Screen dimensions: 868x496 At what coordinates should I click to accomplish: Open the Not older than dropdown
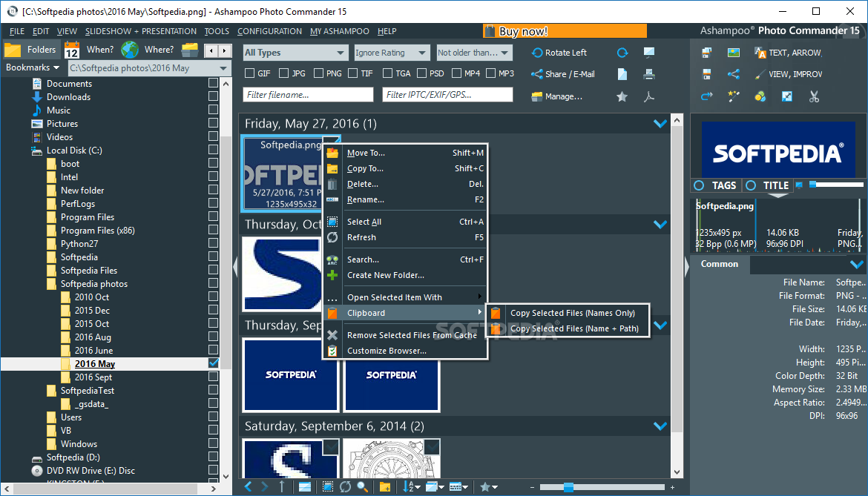(x=474, y=53)
